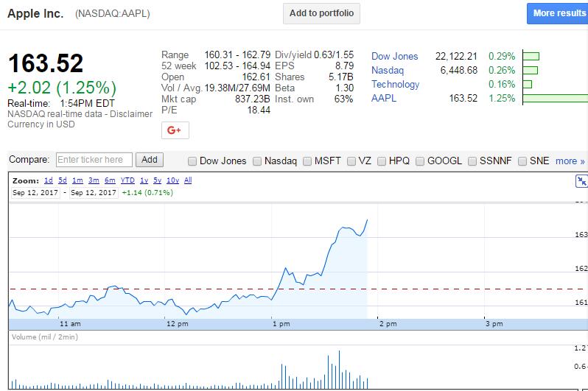Select the GOOGL compare checkbox
The image size is (588, 391).
[420, 161]
